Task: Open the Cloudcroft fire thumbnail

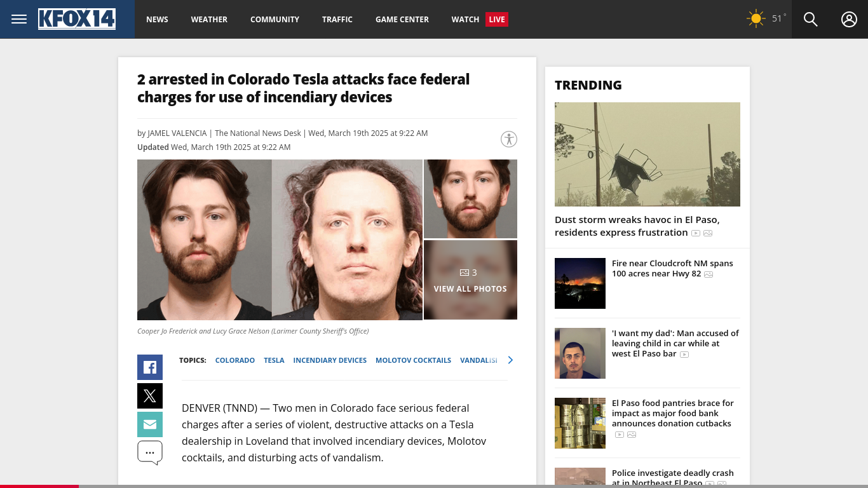Action: coord(580,283)
